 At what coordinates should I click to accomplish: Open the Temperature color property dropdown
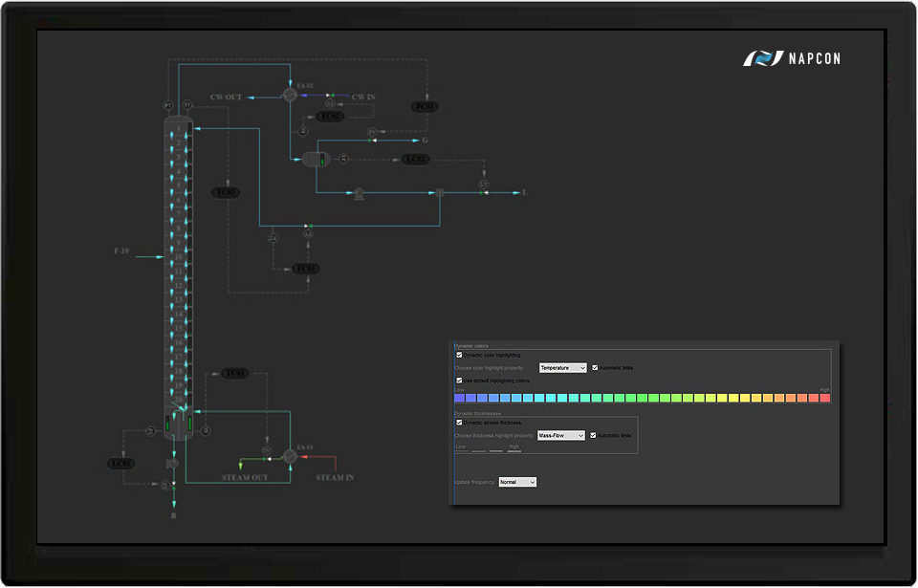562,367
